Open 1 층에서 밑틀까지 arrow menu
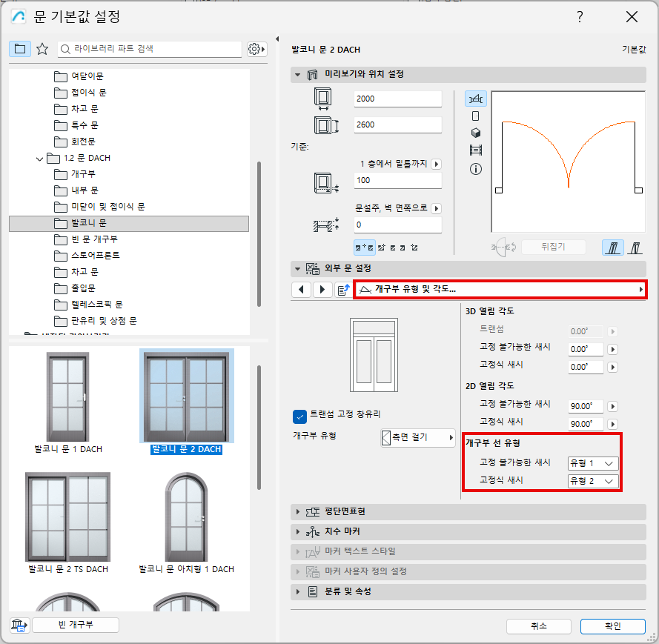 click(437, 164)
